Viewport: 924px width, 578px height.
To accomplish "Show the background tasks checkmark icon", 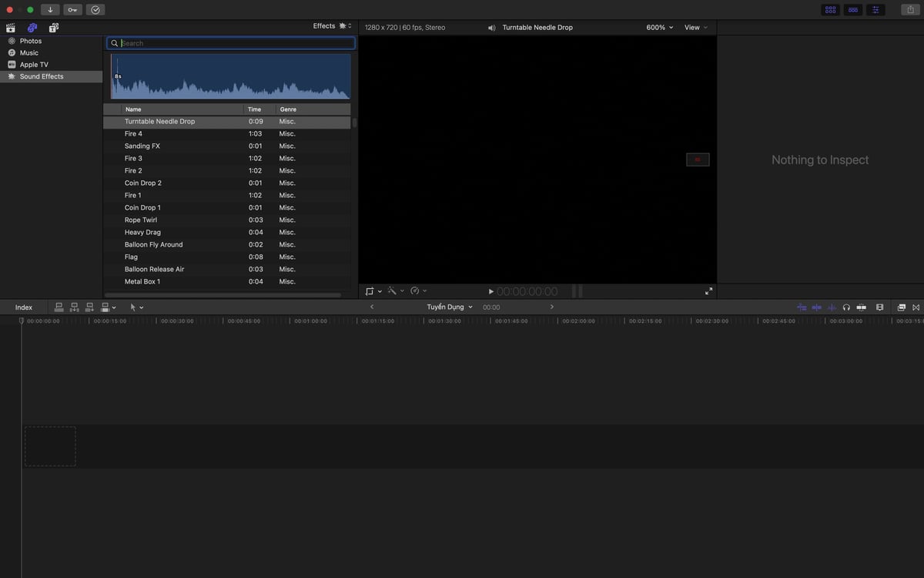I will pyautogui.click(x=95, y=10).
